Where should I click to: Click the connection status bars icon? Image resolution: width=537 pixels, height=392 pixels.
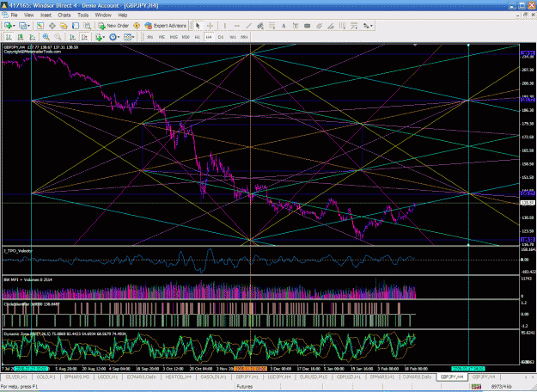click(x=476, y=387)
